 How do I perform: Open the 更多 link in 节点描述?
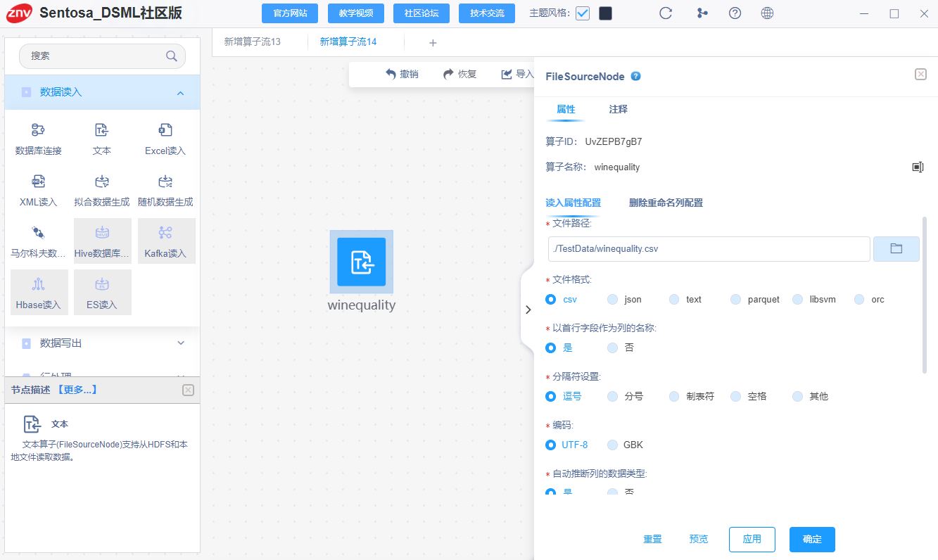77,390
